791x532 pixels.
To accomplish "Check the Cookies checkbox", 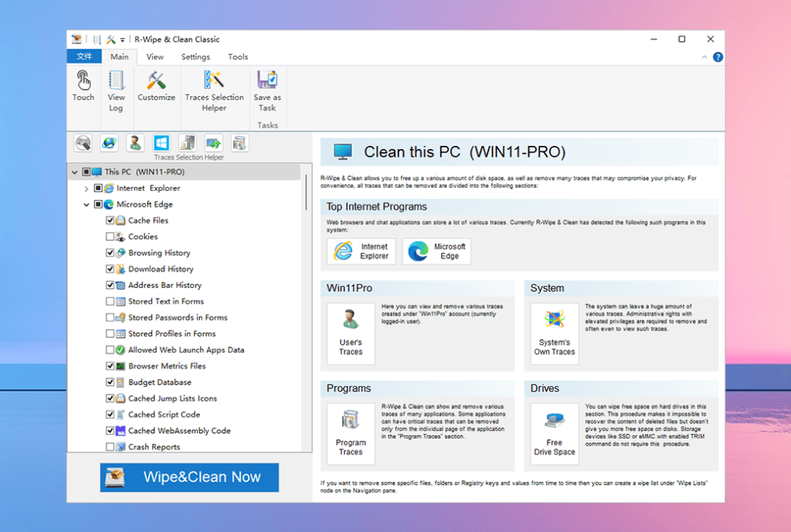I will tap(110, 236).
